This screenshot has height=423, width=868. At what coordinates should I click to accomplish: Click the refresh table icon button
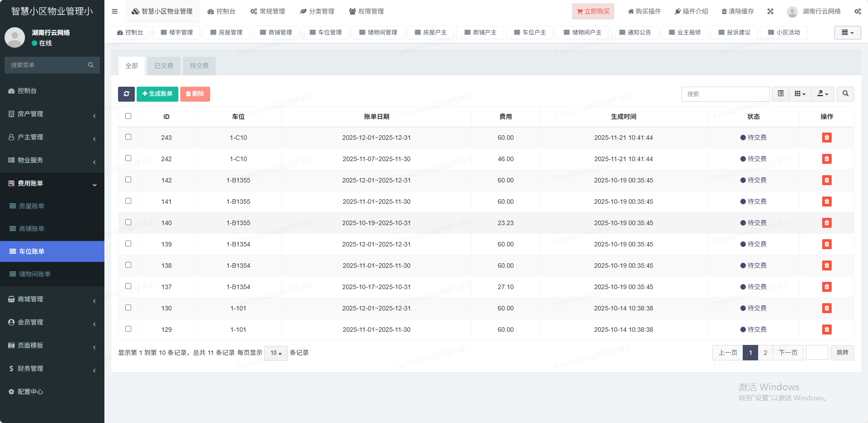tap(126, 94)
